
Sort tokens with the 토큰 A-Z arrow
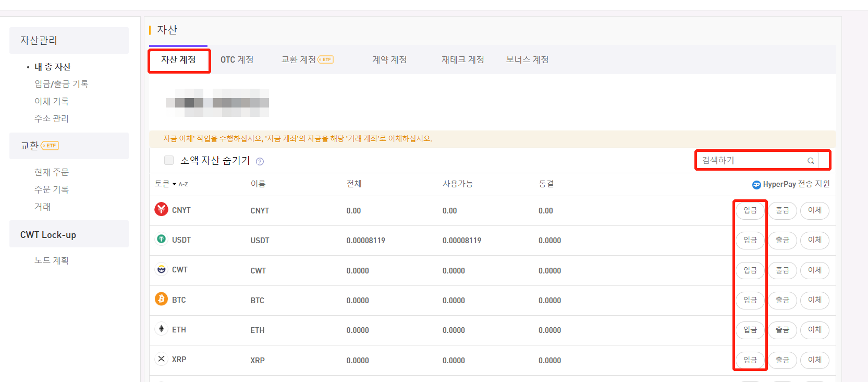[x=174, y=184]
